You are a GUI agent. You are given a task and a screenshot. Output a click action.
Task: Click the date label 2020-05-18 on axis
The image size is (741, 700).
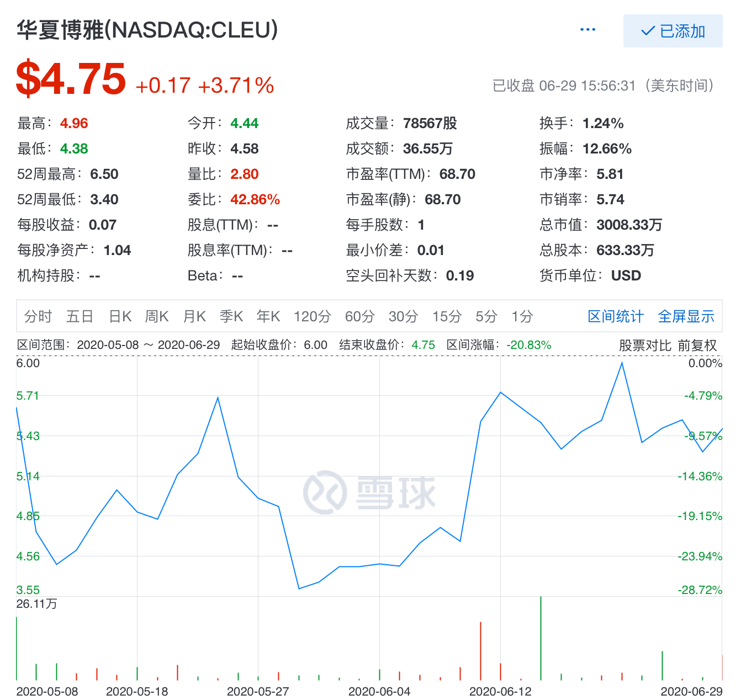click(137, 691)
